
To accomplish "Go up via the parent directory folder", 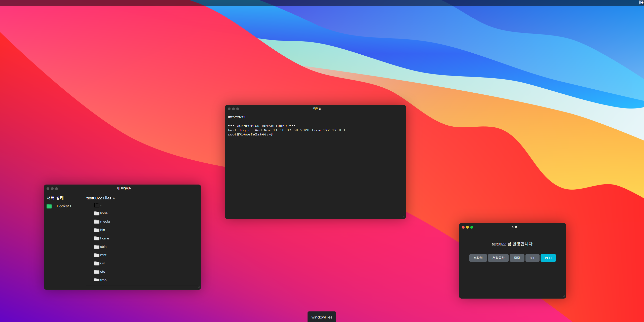I will point(97,205).
